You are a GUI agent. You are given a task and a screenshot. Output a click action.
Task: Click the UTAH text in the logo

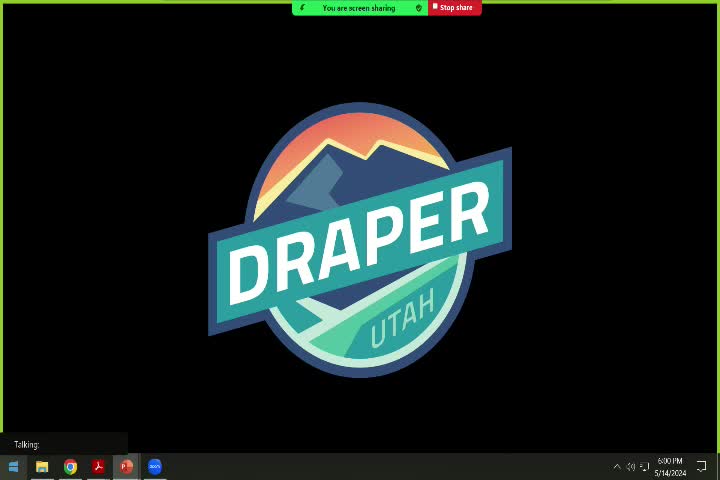point(403,319)
